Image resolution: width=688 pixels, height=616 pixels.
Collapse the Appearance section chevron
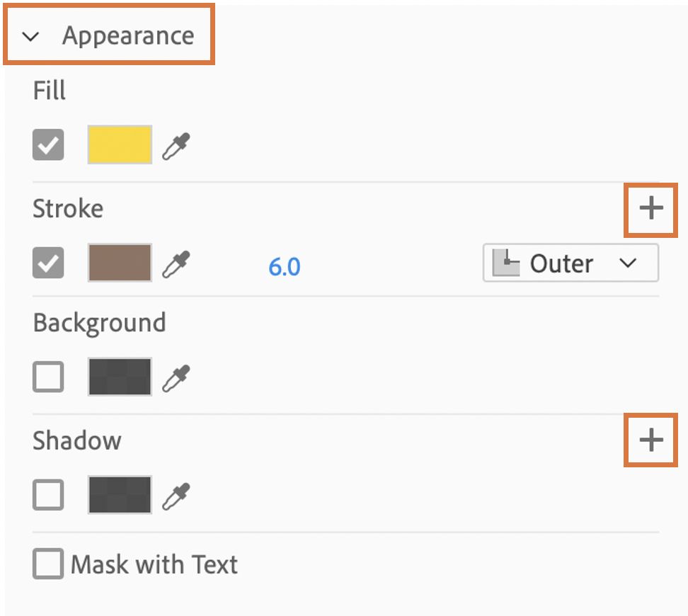coord(30,37)
